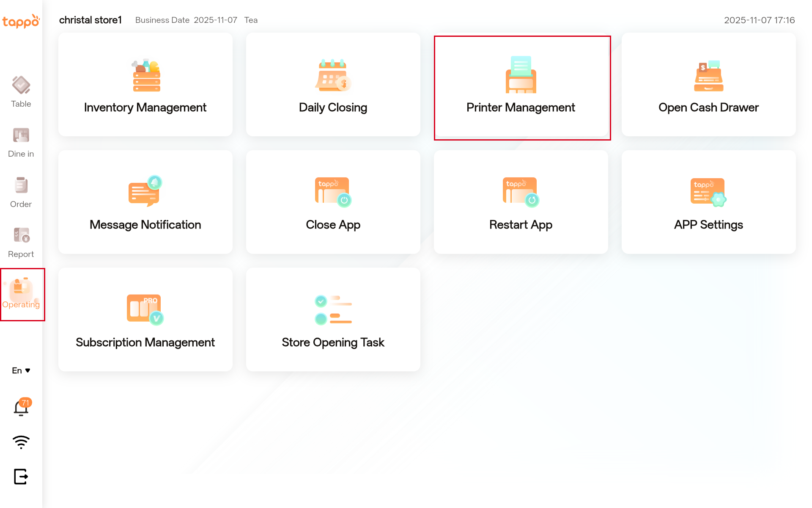
Task: Click the Close App tile
Action: [x=333, y=202]
